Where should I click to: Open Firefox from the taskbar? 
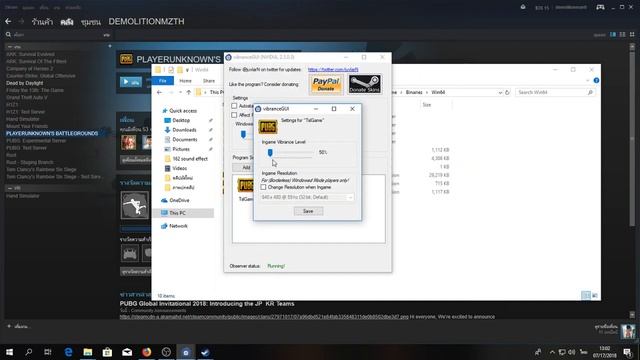point(147,352)
